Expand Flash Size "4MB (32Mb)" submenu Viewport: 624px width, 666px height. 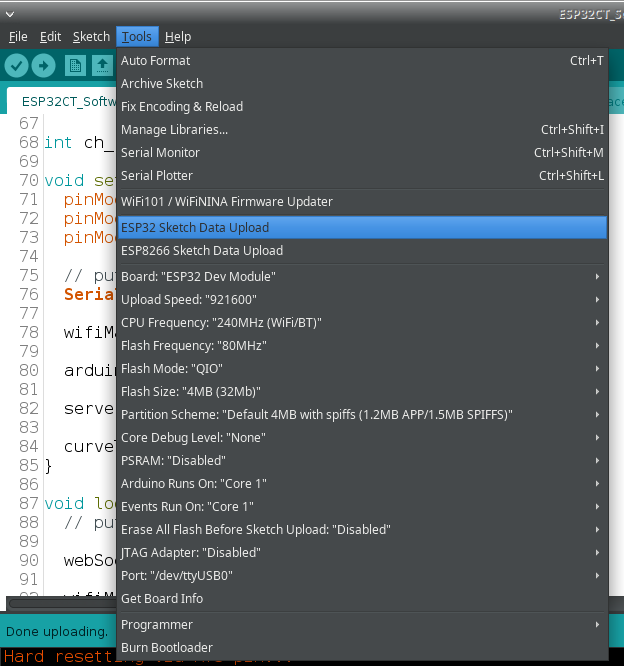tap(361, 392)
